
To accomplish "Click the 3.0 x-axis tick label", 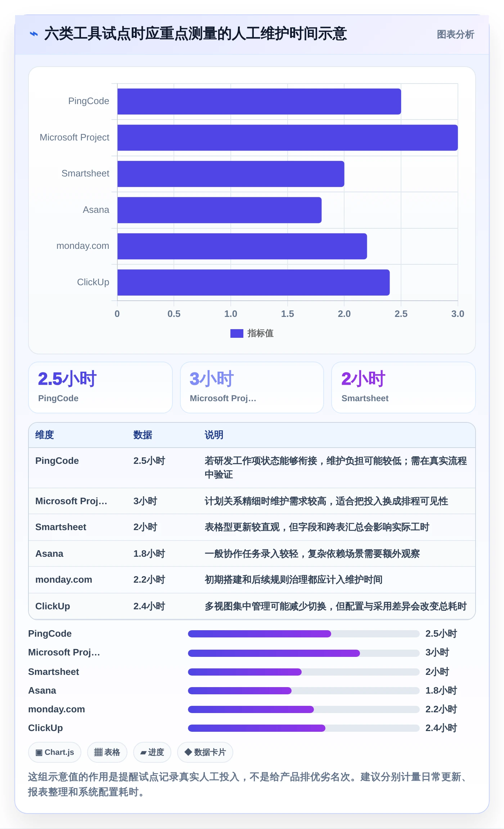I will coord(458,314).
